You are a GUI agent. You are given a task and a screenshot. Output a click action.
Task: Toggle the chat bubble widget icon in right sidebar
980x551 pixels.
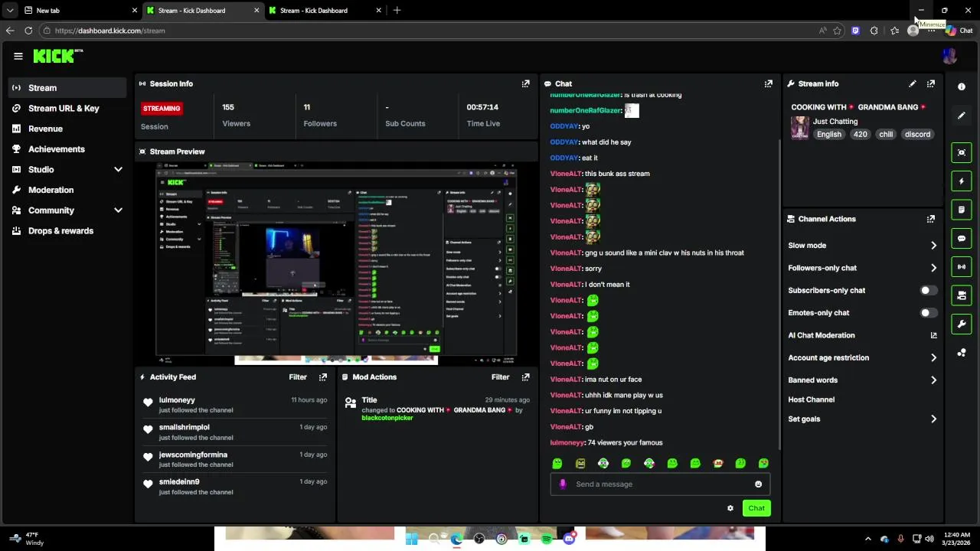pyautogui.click(x=962, y=238)
